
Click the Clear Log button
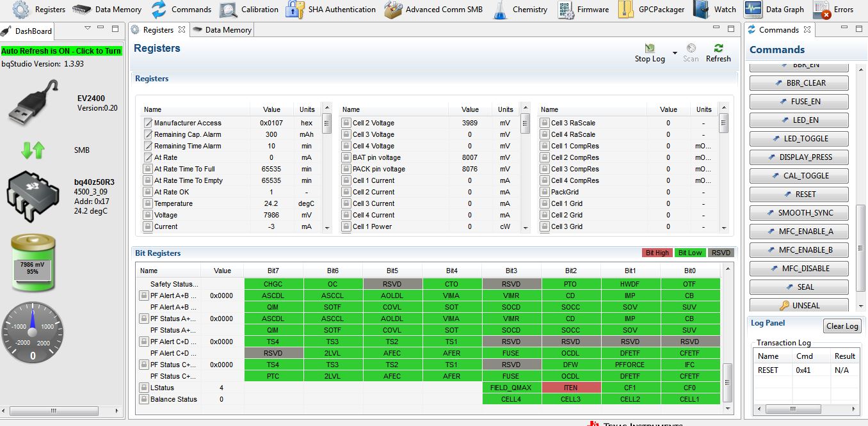tap(842, 326)
